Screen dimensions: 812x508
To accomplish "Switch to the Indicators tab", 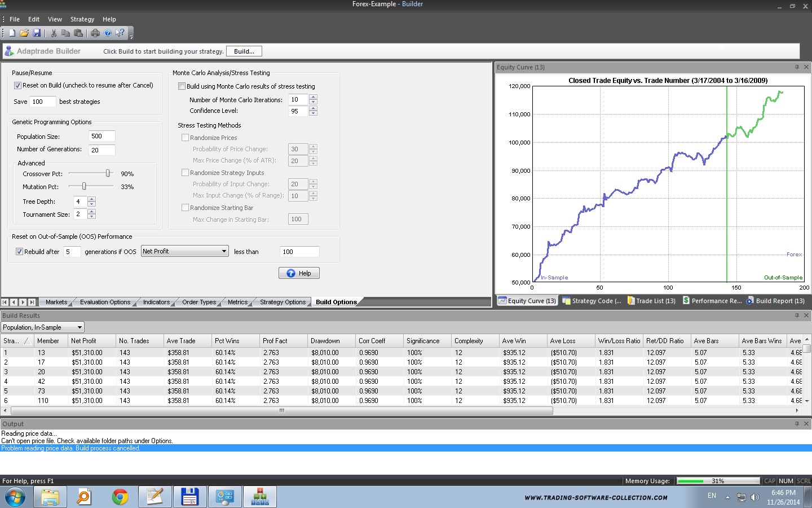I will pyautogui.click(x=156, y=302).
